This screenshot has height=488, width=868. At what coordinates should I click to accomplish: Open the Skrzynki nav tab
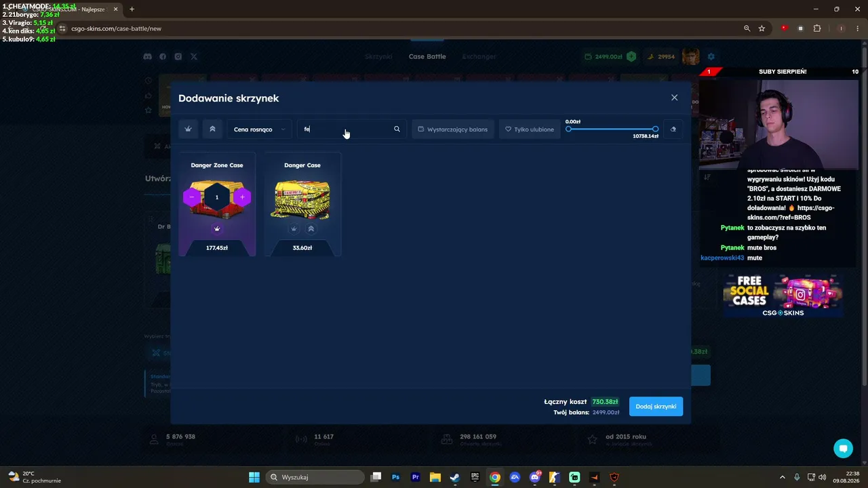(x=378, y=56)
